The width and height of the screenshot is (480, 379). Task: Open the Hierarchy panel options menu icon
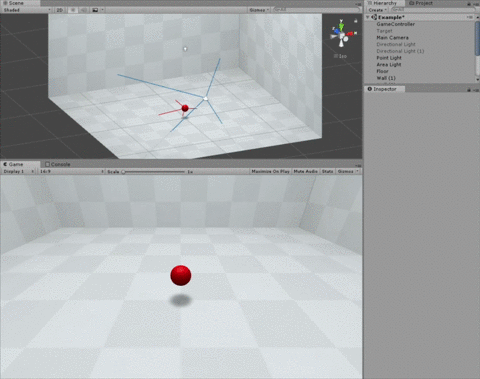point(475,4)
